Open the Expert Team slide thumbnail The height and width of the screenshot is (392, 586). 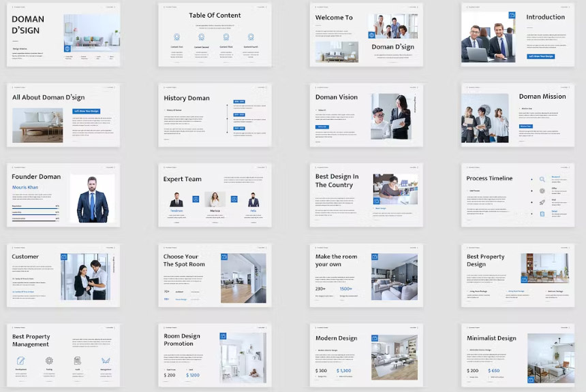click(x=215, y=195)
